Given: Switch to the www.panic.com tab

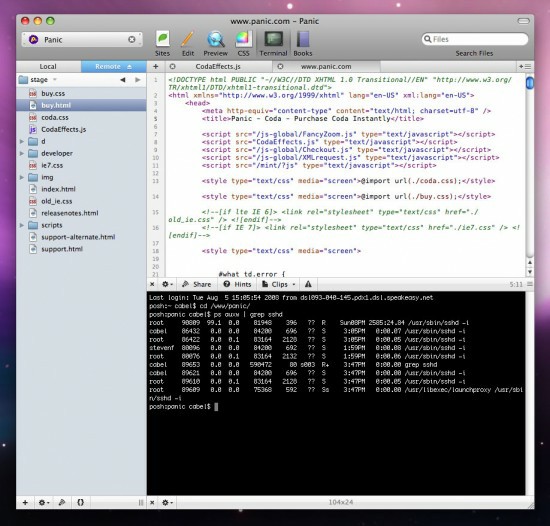Looking at the screenshot, I should point(326,66).
